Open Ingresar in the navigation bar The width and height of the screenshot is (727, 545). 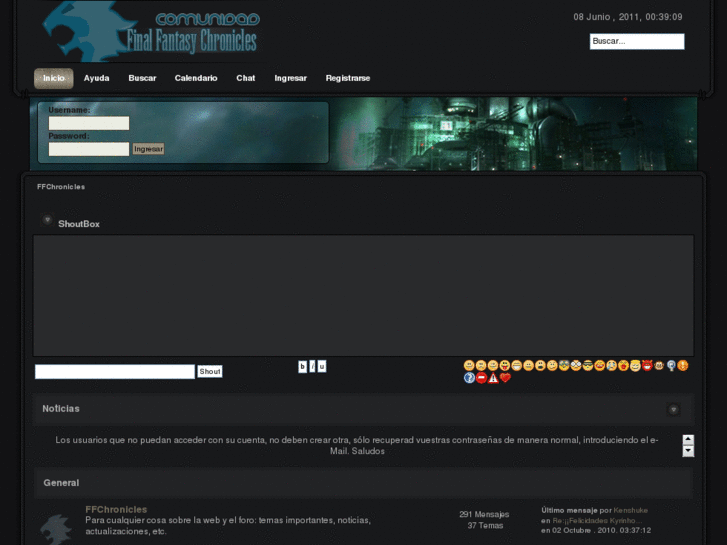click(291, 78)
